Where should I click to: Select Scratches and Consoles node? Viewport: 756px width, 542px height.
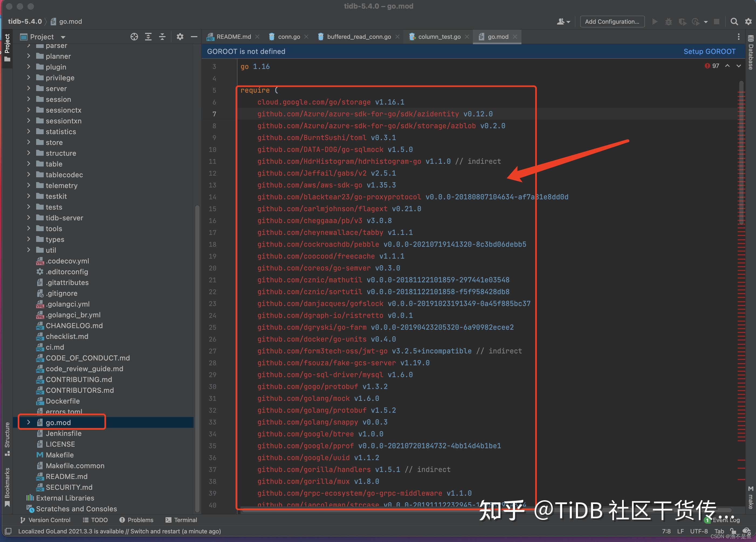76,509
